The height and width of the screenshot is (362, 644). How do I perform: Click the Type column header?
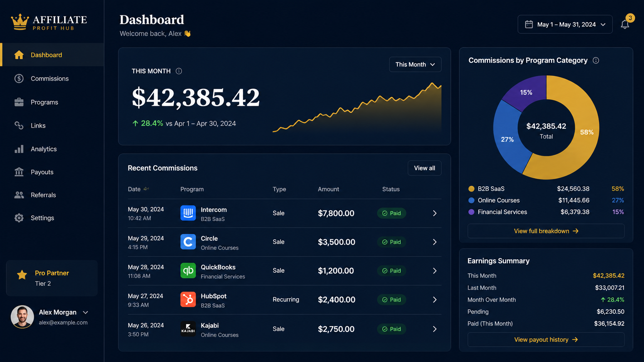tap(279, 189)
